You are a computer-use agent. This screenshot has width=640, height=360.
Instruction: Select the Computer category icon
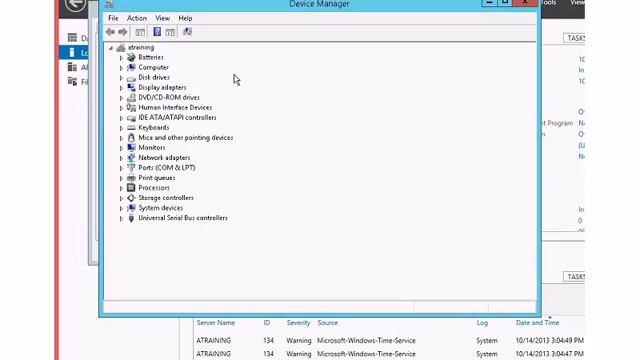coord(131,67)
